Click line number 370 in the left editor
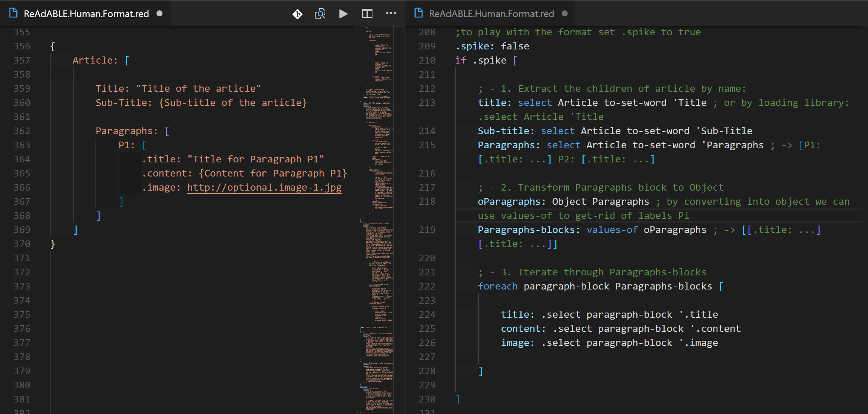 (22, 244)
